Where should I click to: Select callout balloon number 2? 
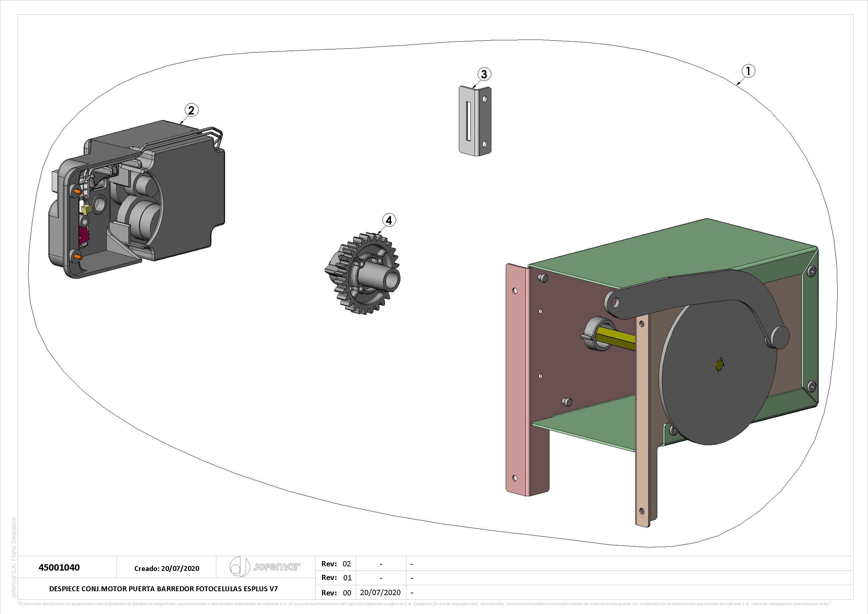click(191, 110)
